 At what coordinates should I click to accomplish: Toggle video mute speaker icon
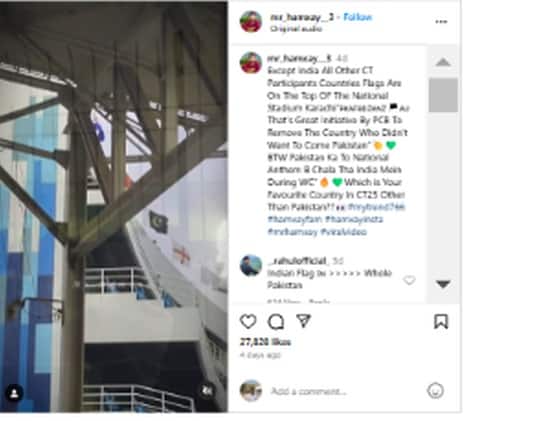tap(207, 390)
